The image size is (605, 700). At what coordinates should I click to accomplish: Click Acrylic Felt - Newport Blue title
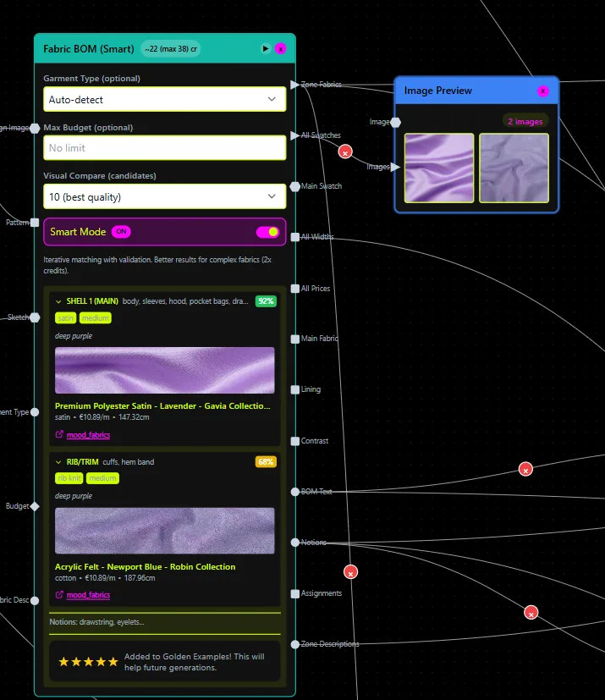tap(145, 566)
